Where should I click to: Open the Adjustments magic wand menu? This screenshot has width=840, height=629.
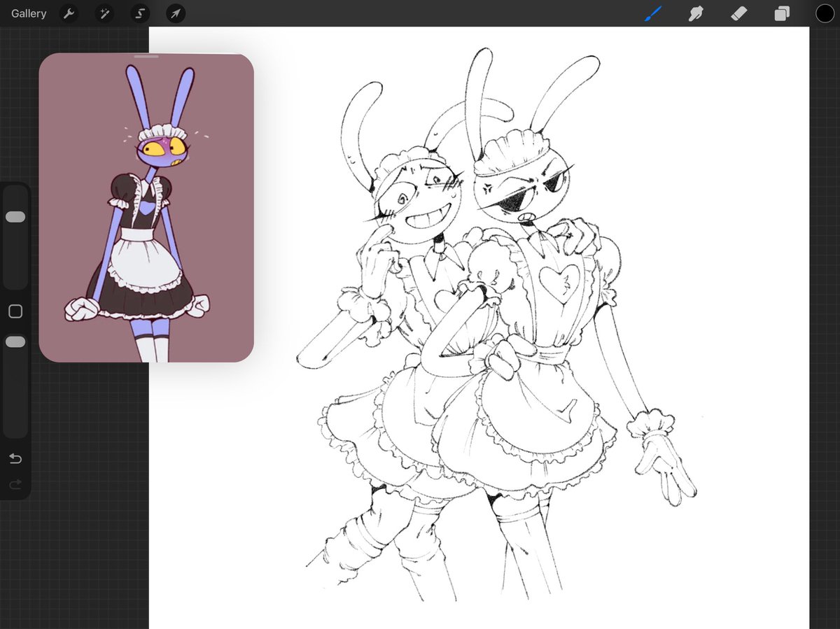click(x=104, y=13)
